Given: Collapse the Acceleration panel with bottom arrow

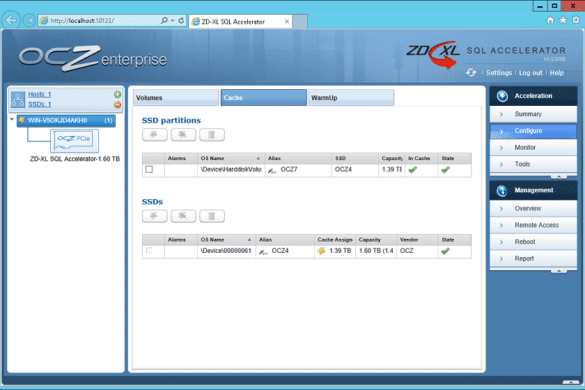Looking at the screenshot, I should click(559, 177).
